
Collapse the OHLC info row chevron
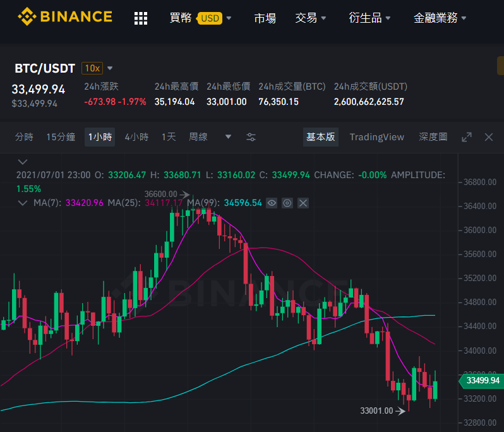[23, 162]
